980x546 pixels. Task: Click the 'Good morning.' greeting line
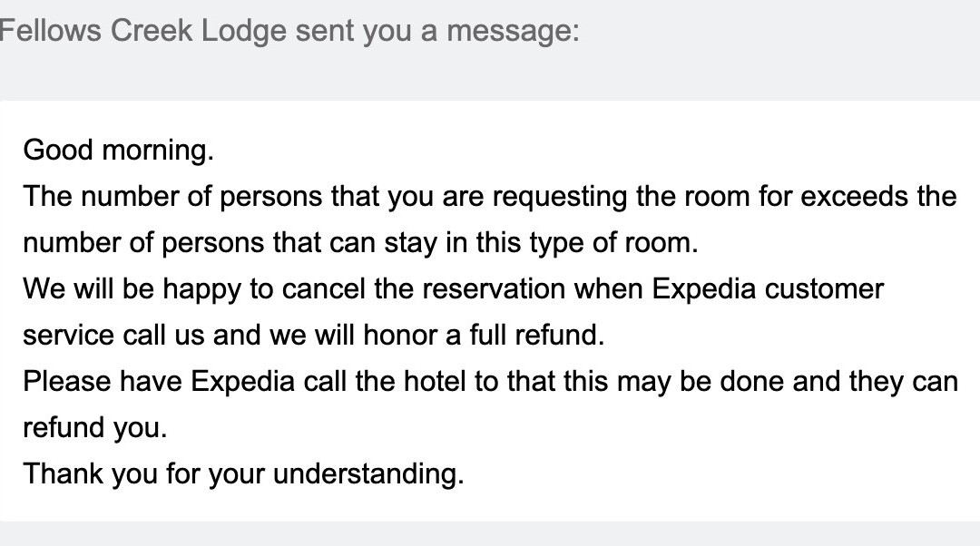118,150
